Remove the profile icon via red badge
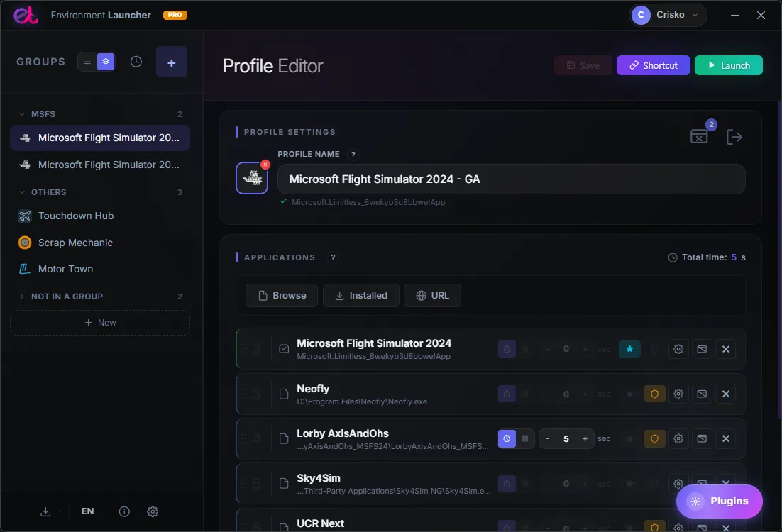The width and height of the screenshot is (782, 532). coord(265,165)
